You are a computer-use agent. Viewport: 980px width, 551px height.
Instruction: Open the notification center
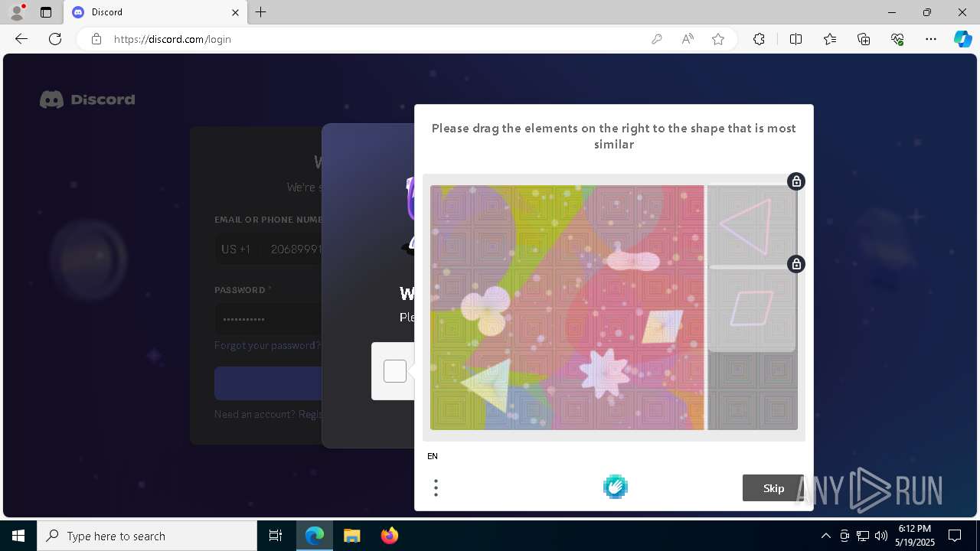(955, 536)
